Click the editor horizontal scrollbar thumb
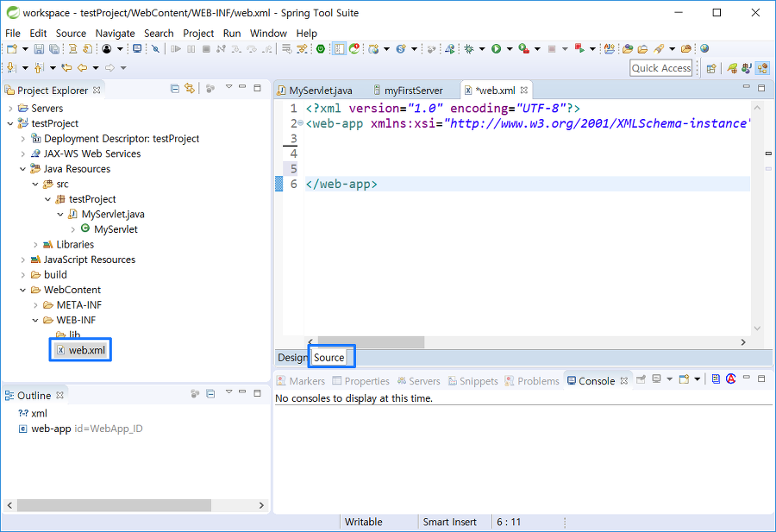The height and width of the screenshot is (532, 776). point(371,342)
